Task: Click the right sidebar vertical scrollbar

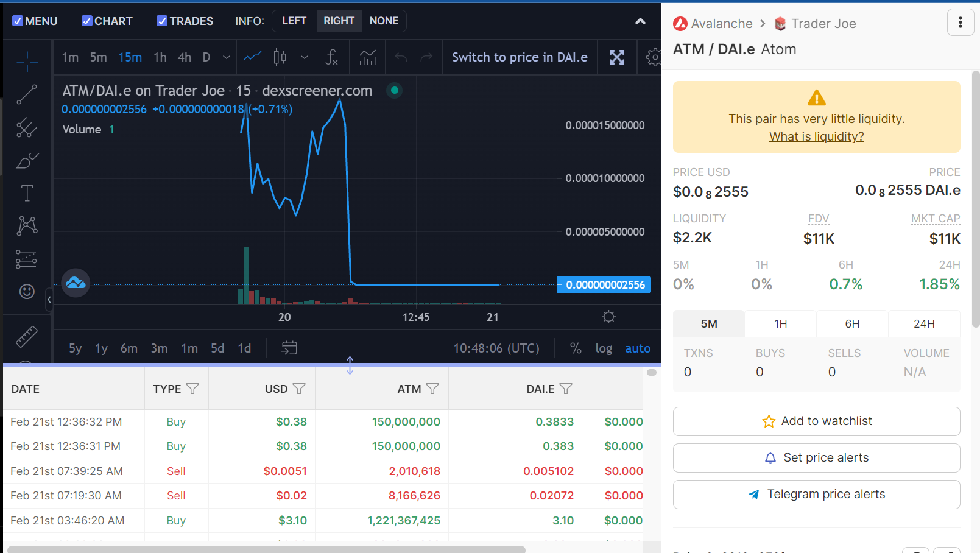Action: [975, 200]
